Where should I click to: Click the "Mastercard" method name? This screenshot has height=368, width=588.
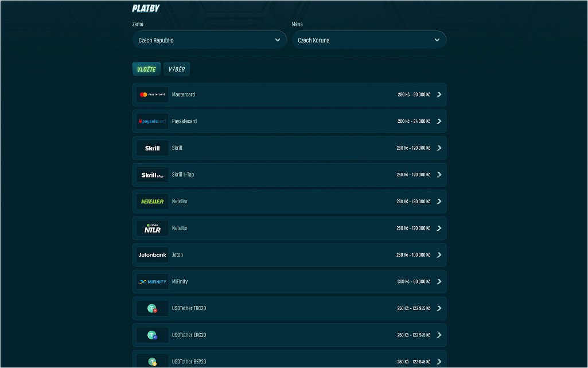[x=184, y=95]
